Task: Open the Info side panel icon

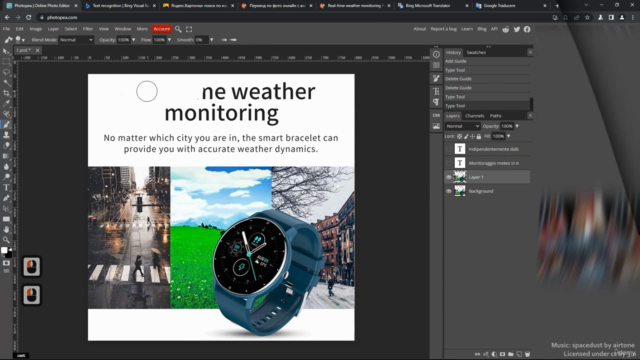Action: point(436,54)
